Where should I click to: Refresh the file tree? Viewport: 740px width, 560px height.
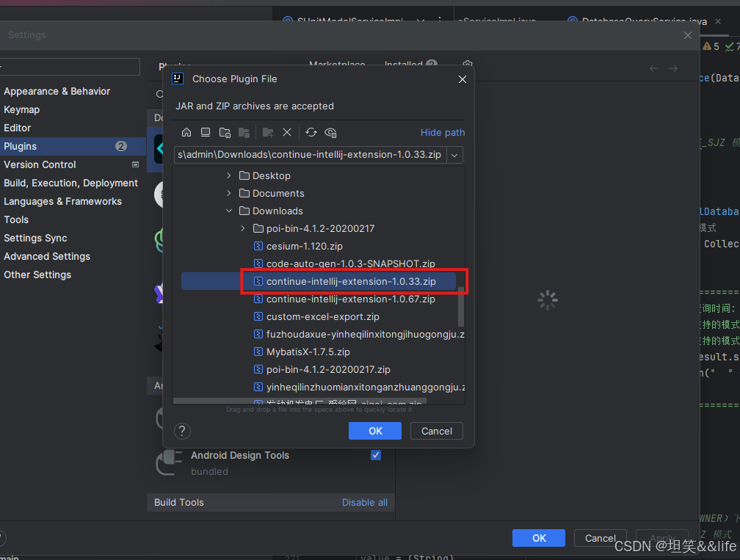pos(311,133)
